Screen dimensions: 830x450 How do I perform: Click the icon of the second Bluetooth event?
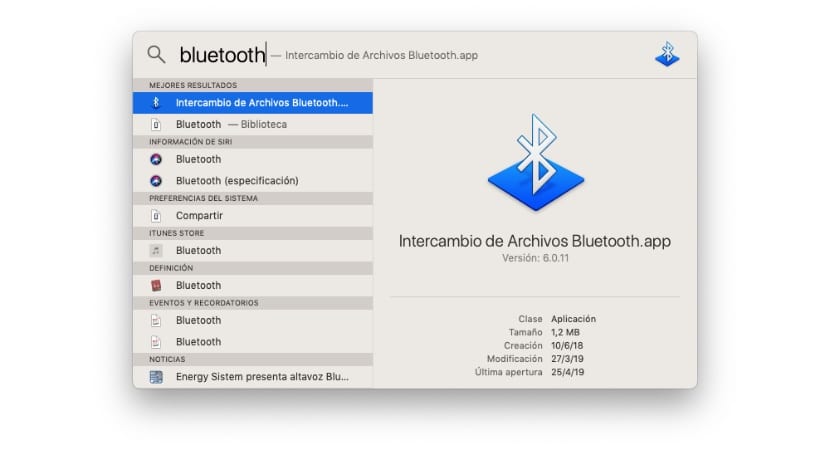[x=155, y=342]
